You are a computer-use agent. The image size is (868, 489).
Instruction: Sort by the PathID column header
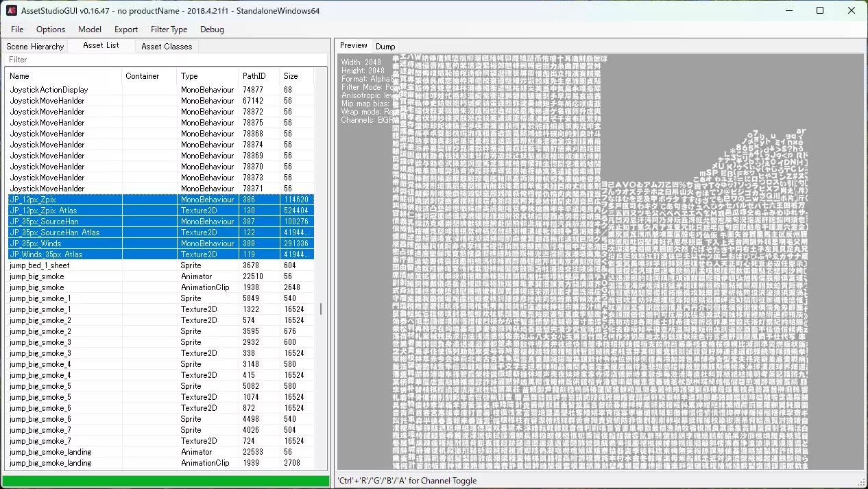[259, 76]
